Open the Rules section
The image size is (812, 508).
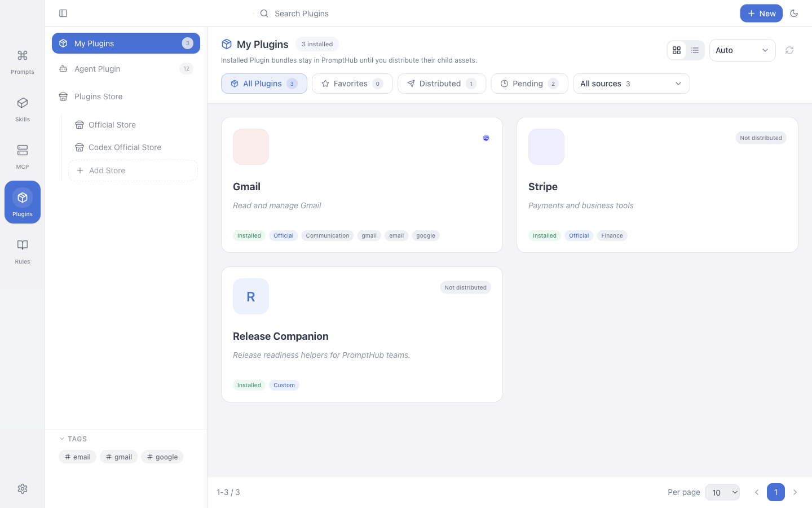coord(23,251)
